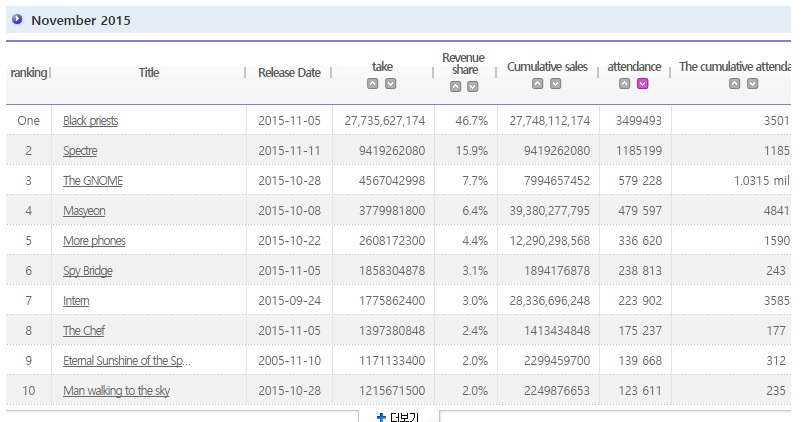Expand more rows with the 더보기 button
Image resolution: width=803 pixels, height=422 pixels.
[398, 416]
